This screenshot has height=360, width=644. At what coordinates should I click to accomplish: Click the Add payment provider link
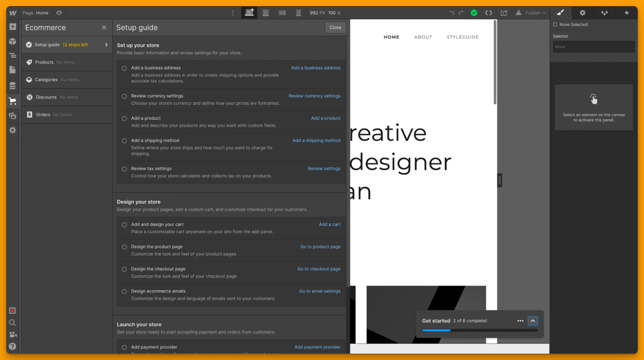317,347
